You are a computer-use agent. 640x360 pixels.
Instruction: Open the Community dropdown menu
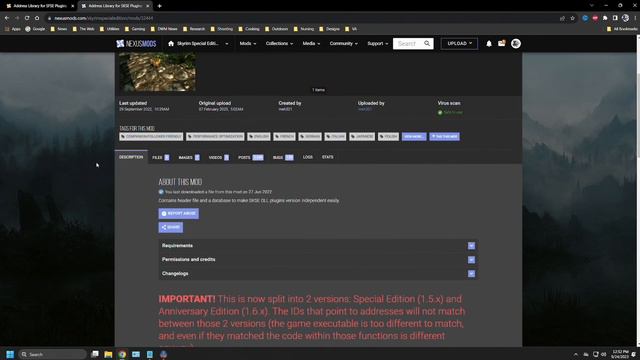click(x=343, y=44)
